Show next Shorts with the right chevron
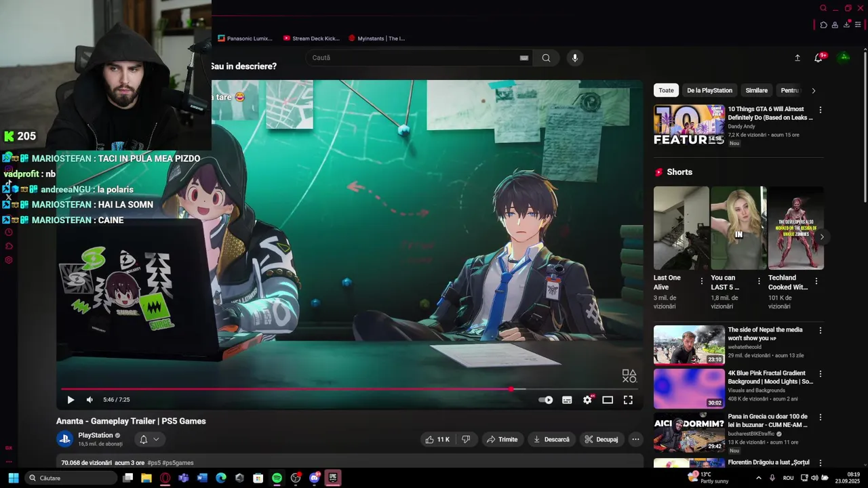 coord(821,237)
